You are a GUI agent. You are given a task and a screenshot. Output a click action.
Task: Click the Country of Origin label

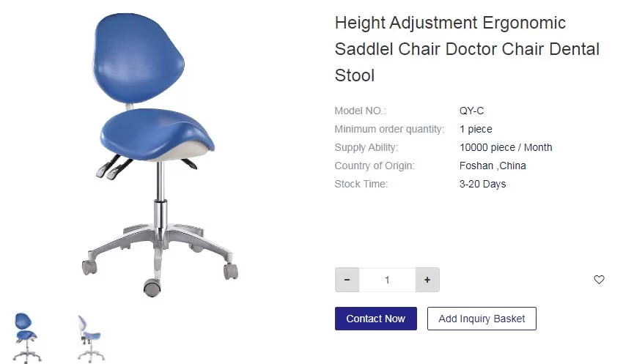(x=375, y=166)
